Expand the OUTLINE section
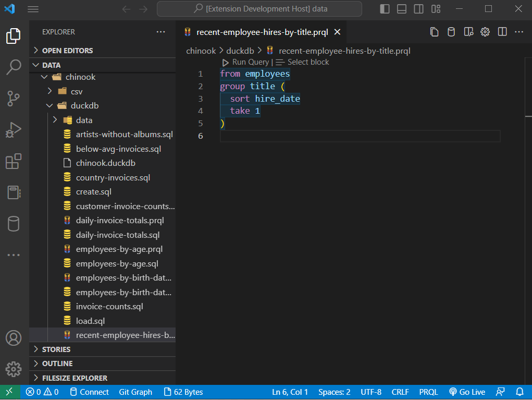Image resolution: width=532 pixels, height=400 pixels. click(57, 363)
